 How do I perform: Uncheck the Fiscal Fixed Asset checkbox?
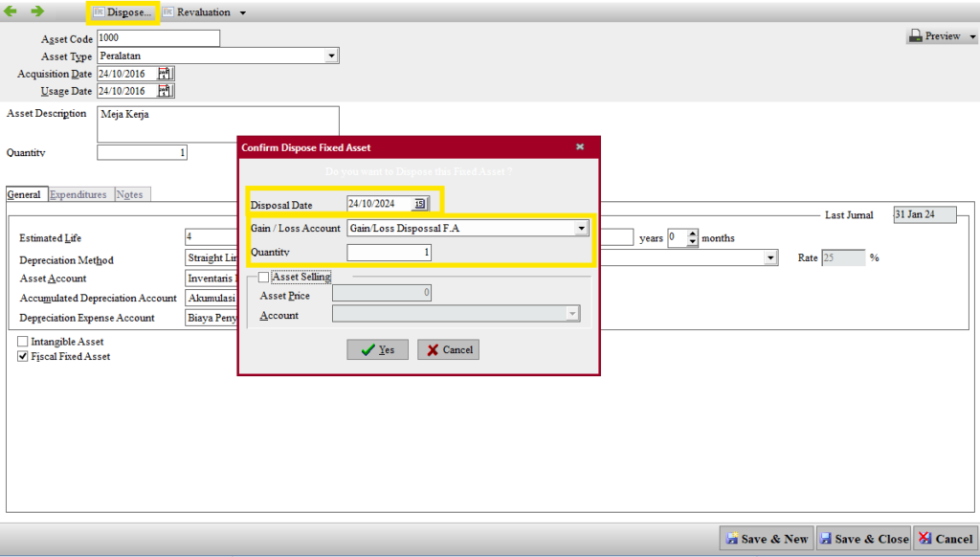point(23,356)
